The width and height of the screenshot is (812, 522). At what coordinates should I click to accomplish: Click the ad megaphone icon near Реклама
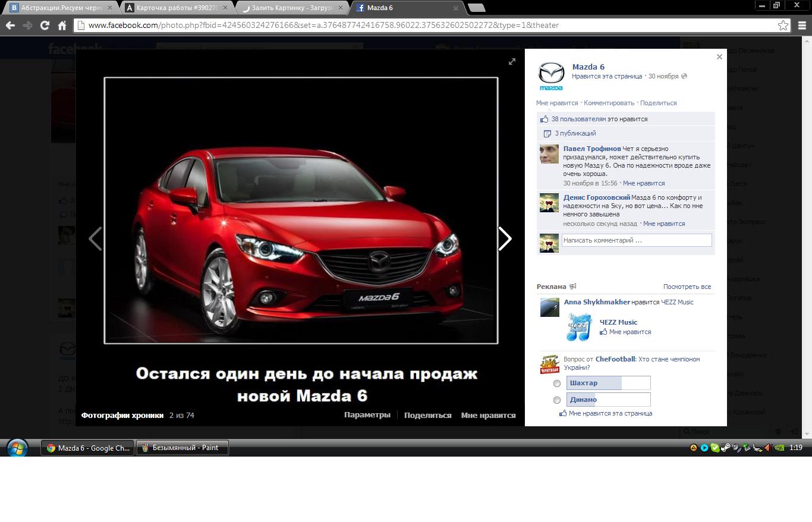pyautogui.click(x=573, y=287)
